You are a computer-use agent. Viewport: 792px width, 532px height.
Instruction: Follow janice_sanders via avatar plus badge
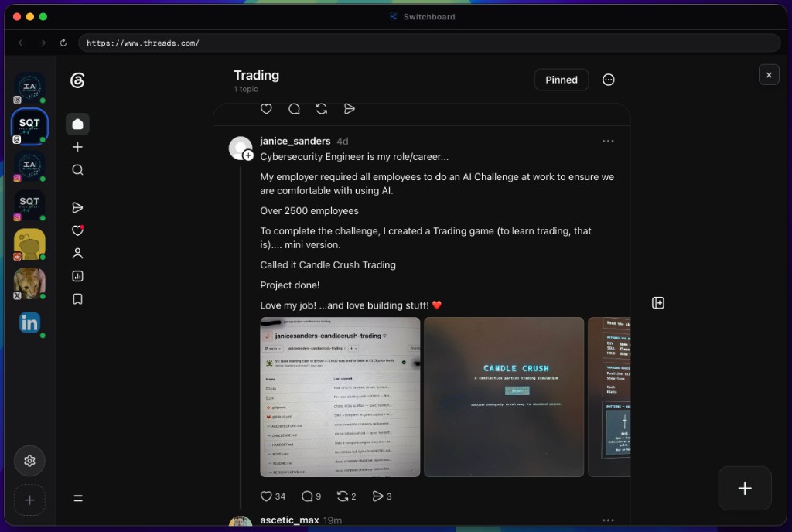[248, 155]
